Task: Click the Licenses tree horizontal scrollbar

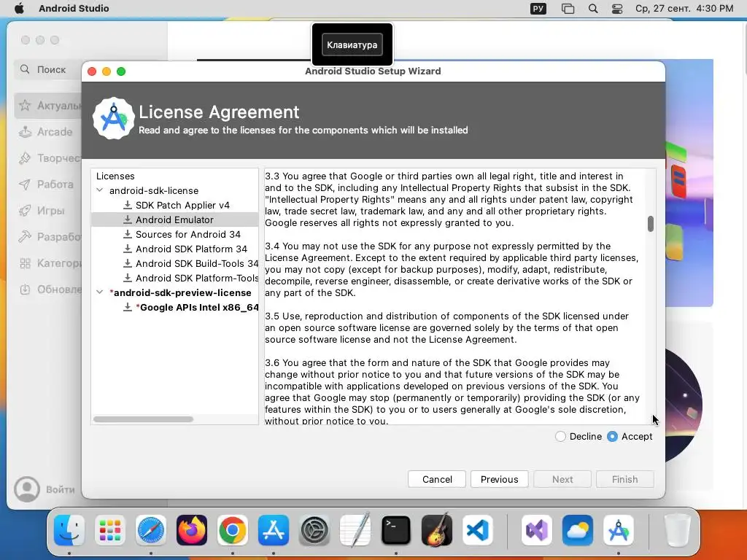Action: (x=144, y=419)
